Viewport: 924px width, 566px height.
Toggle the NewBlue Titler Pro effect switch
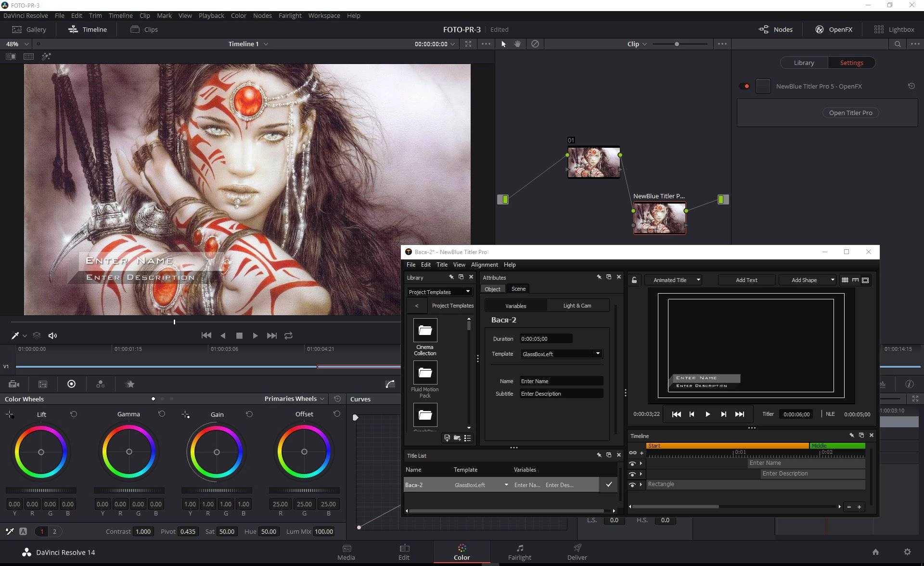coord(744,86)
